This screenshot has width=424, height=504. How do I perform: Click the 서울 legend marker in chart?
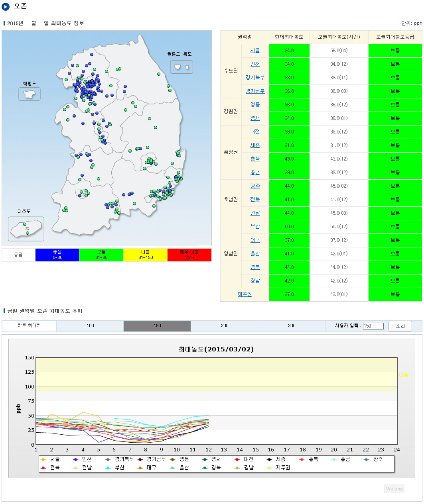point(43,459)
